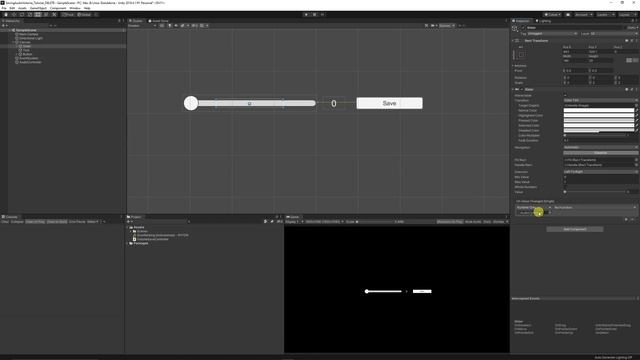Toggle Global handle rotation mode
Image resolution: width=640 pixels, height=360 pixels.
pos(84,15)
